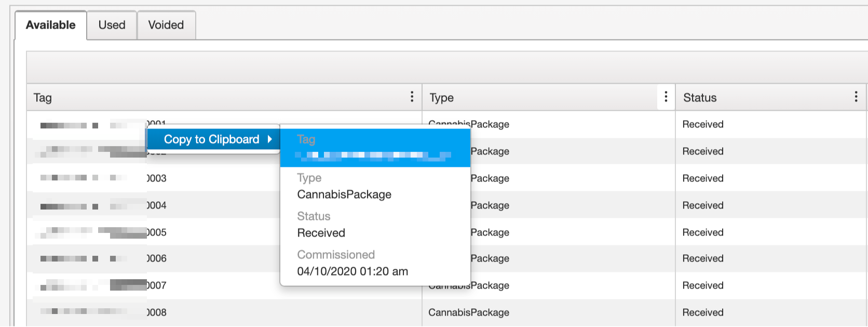Select the tag row ending in 0008
Screen dimensions: 868x327
tap(104, 312)
